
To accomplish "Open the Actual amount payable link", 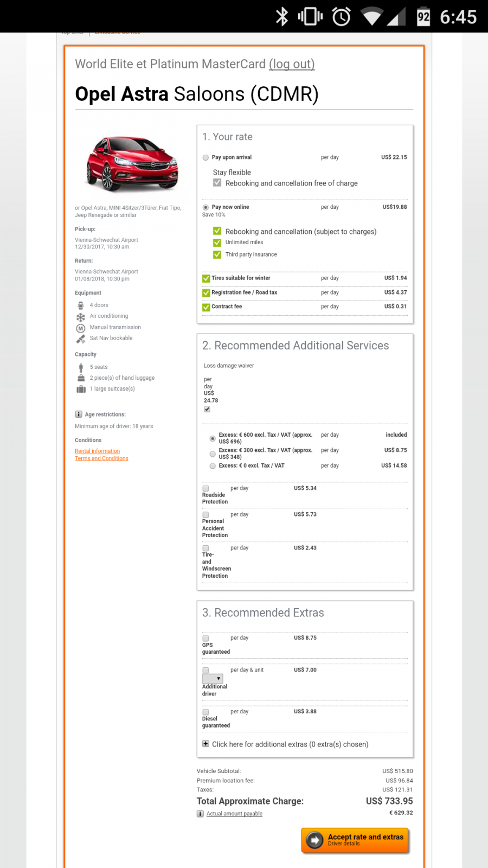I will [x=234, y=814].
